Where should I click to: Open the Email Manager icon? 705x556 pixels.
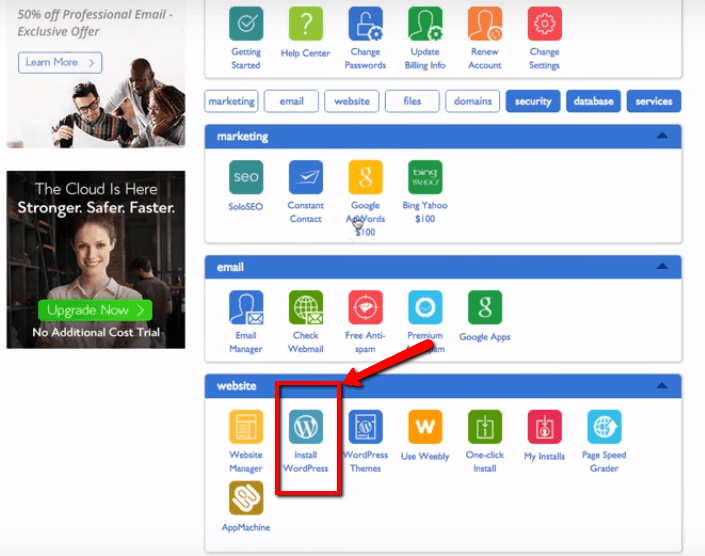(246, 307)
